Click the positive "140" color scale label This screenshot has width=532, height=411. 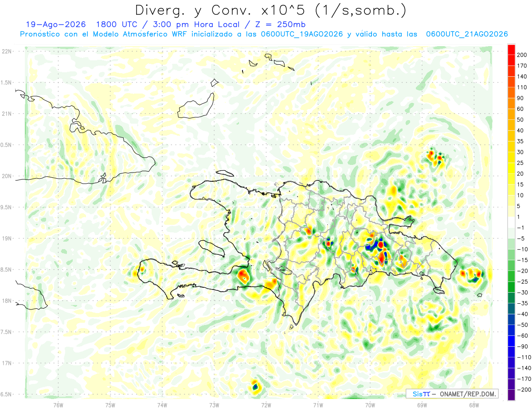(x=522, y=76)
